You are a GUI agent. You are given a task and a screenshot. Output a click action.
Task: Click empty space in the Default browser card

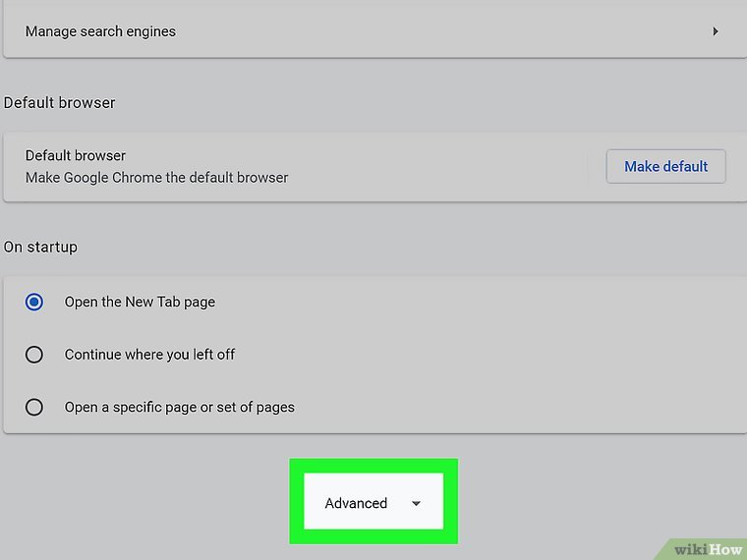point(442,167)
